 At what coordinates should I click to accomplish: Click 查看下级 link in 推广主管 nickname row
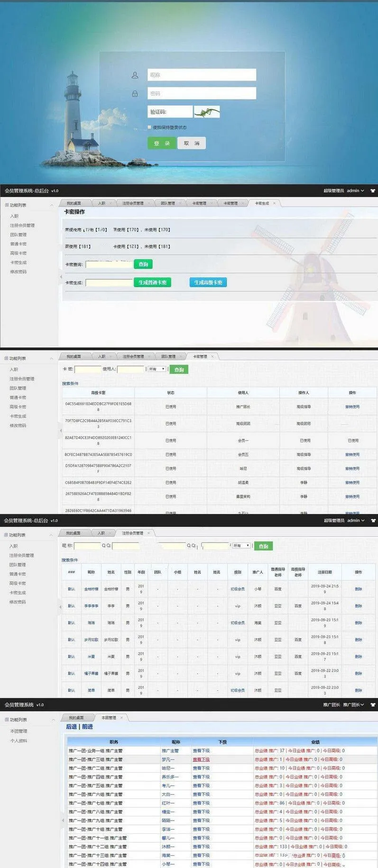point(201,750)
